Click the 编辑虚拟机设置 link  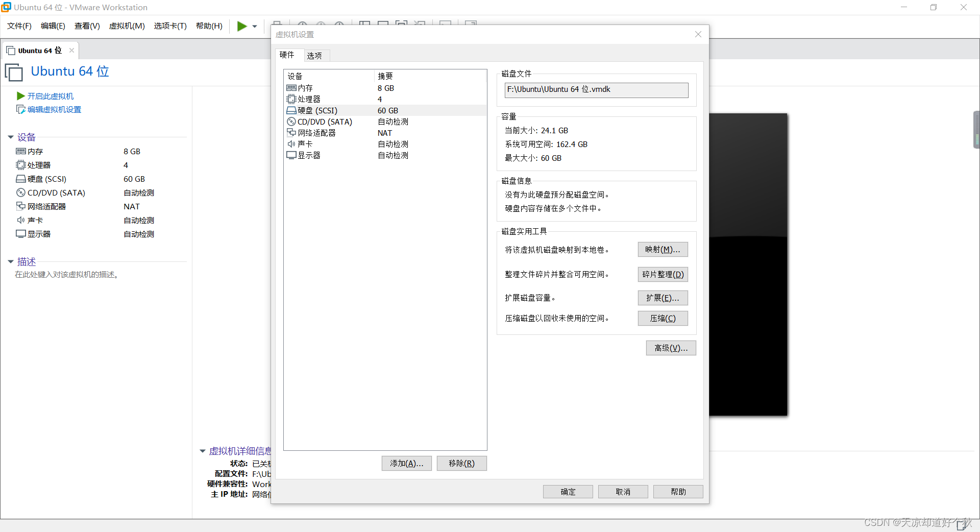[x=54, y=109]
